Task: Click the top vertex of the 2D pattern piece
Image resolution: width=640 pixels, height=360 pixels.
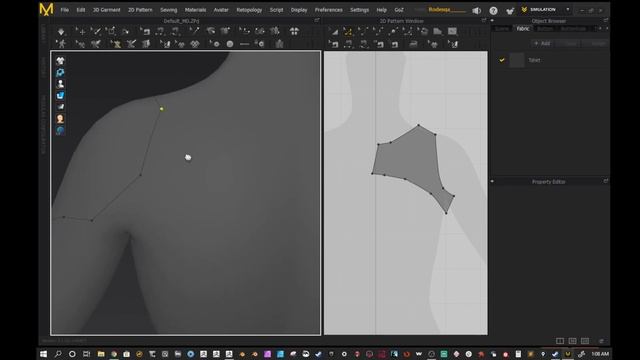Action: 418,125
